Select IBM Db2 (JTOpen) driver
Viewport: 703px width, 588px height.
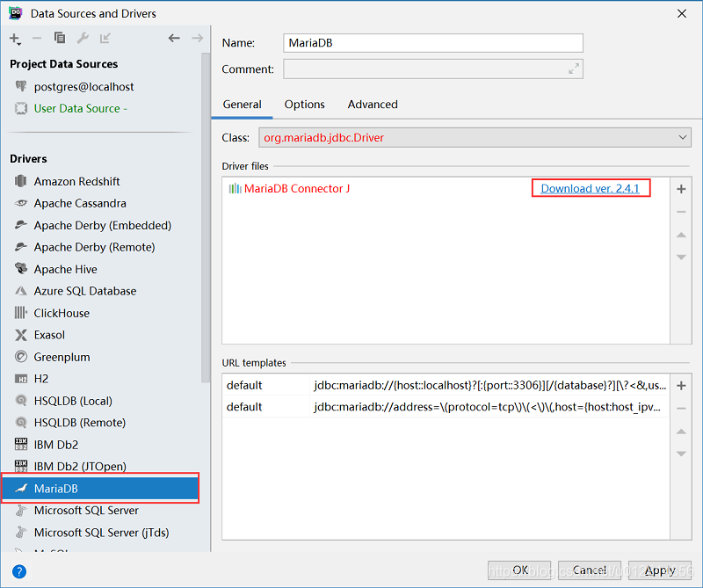[80, 467]
